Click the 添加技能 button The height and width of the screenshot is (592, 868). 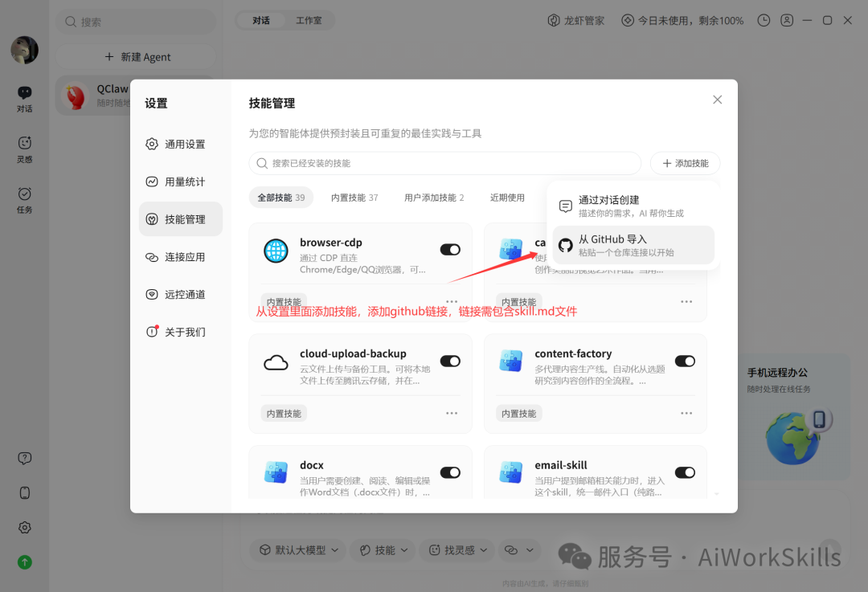coord(685,163)
